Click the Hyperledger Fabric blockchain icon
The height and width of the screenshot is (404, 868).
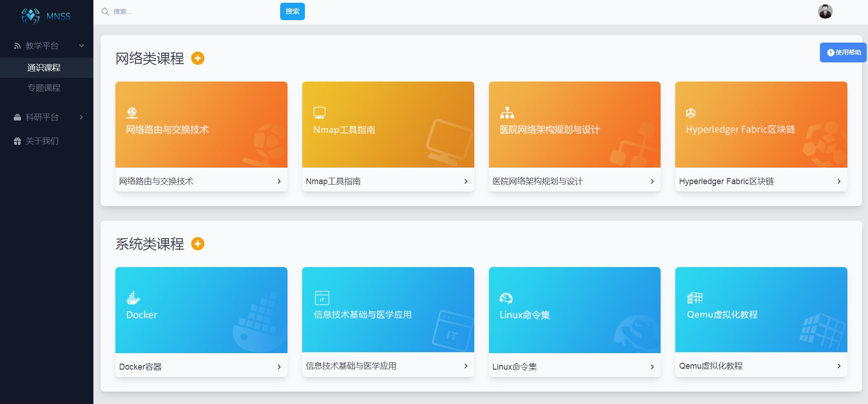click(690, 113)
